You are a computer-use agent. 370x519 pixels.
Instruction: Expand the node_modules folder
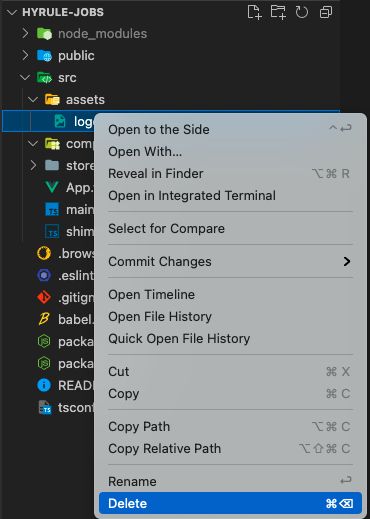point(25,33)
